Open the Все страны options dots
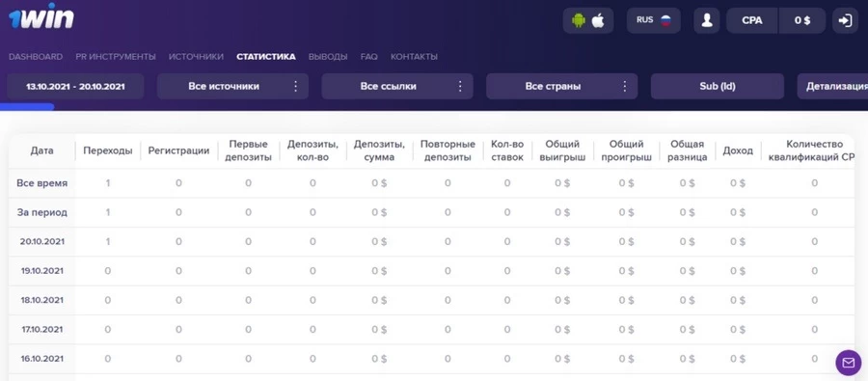This screenshot has height=381, width=868. point(625,87)
